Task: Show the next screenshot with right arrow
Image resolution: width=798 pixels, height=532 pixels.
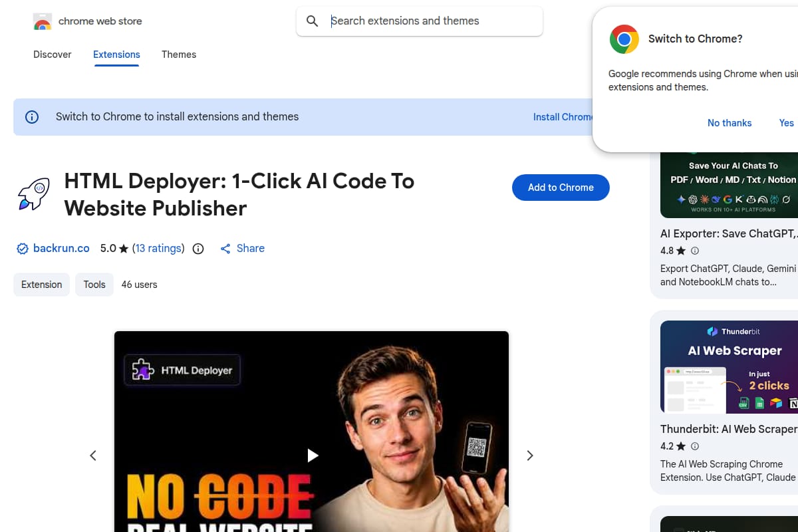Action: point(530,456)
